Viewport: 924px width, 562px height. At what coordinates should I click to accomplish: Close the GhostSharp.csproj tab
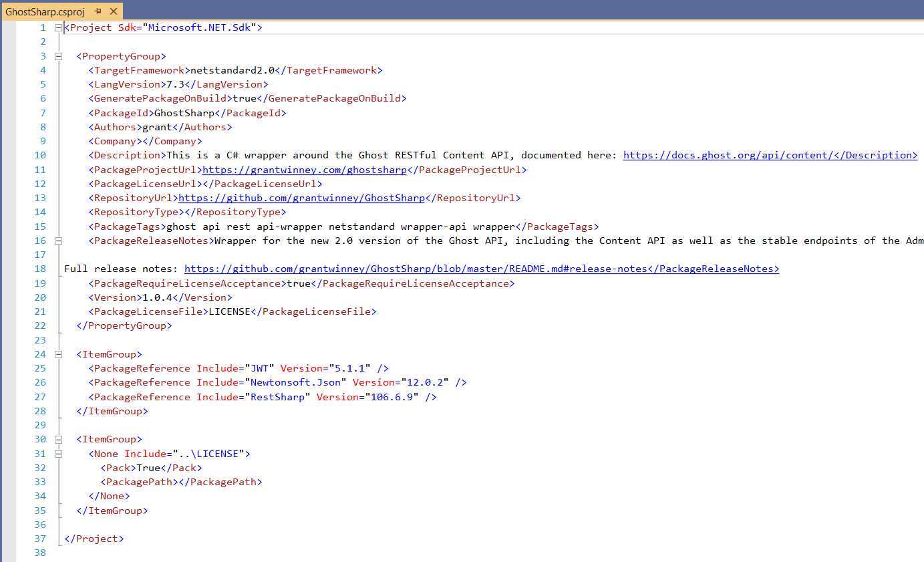tap(112, 11)
